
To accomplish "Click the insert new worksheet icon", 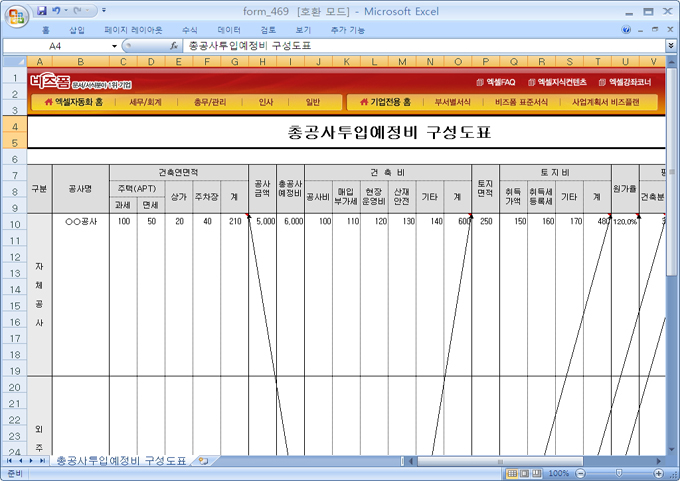I will (x=203, y=461).
